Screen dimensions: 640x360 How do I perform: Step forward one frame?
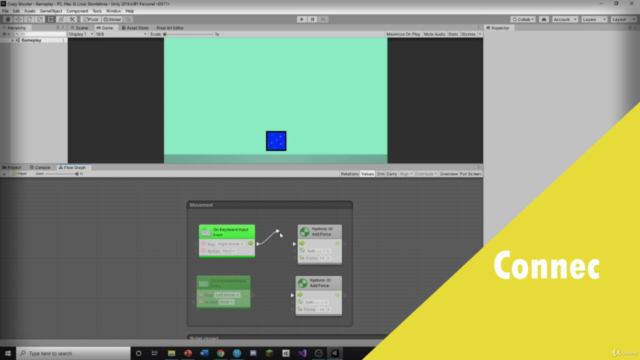[x=323, y=19]
